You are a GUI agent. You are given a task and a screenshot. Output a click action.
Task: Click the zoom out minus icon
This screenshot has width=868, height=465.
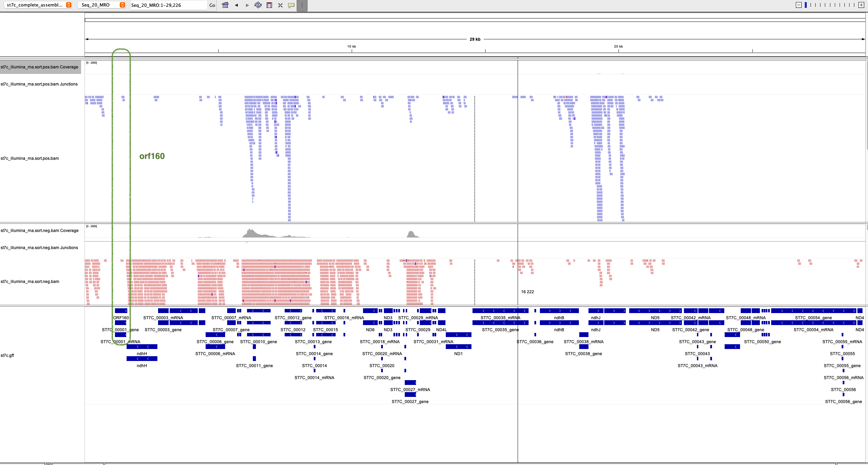[799, 5]
